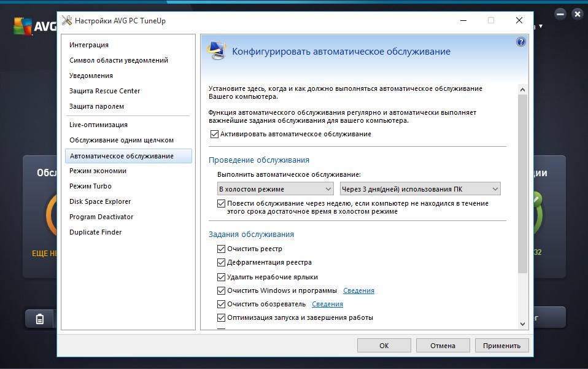Open the 'Уведомления' settings page

pyautogui.click(x=91, y=76)
